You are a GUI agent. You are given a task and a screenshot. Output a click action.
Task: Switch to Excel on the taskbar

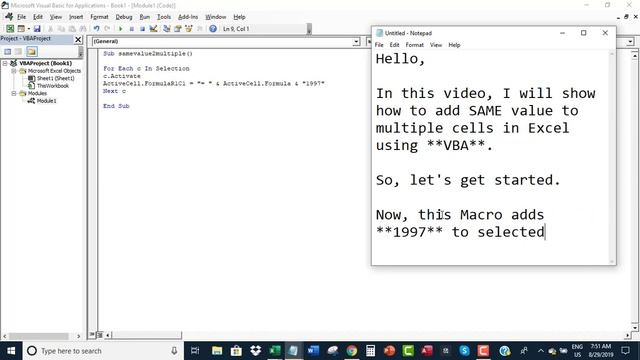pyautogui.click(x=275, y=351)
